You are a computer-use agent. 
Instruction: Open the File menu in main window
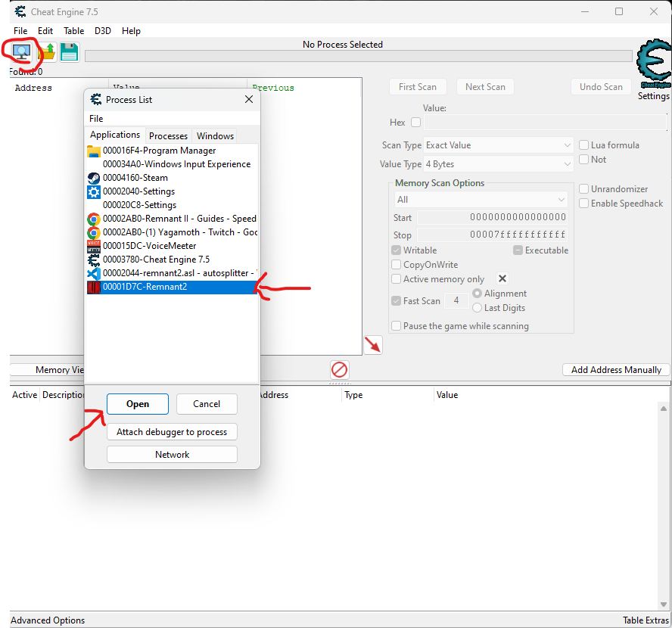(x=20, y=31)
